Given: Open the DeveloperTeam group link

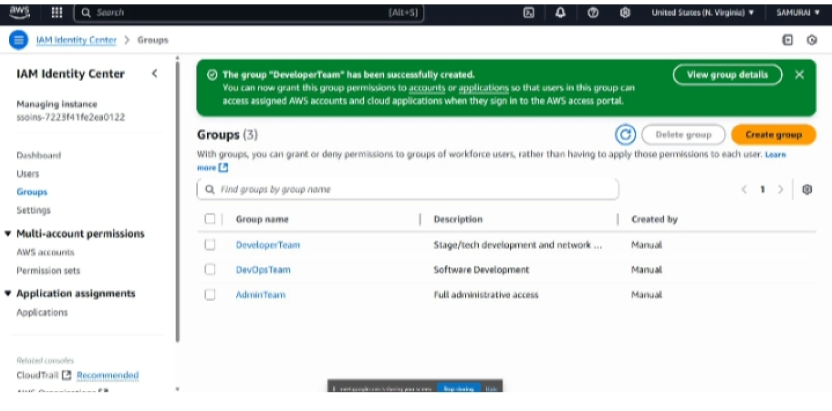Looking at the screenshot, I should (x=268, y=245).
